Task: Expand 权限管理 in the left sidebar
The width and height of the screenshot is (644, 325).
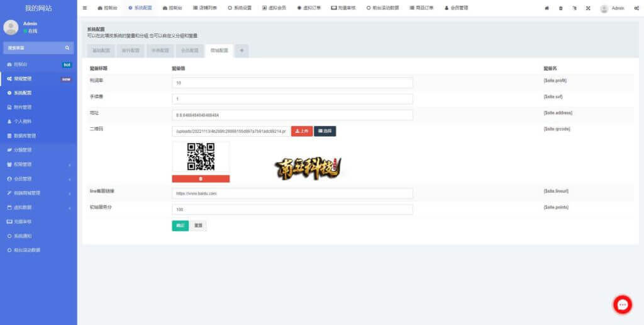Action: pyautogui.click(x=38, y=164)
